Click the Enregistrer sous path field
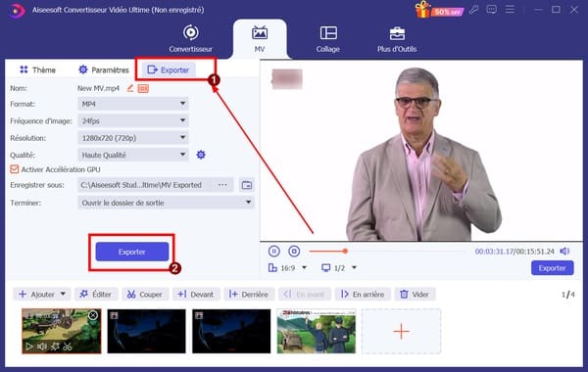 click(155, 185)
